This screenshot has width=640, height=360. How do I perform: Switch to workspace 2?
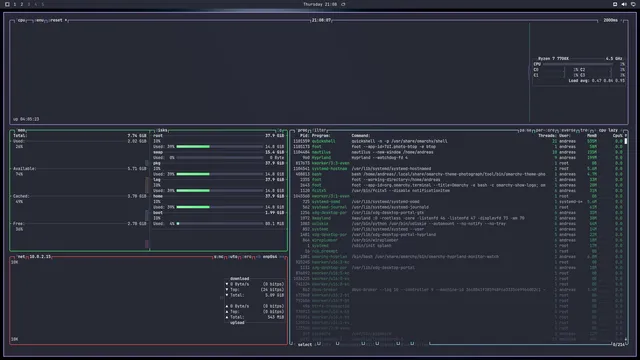[x=22, y=4]
